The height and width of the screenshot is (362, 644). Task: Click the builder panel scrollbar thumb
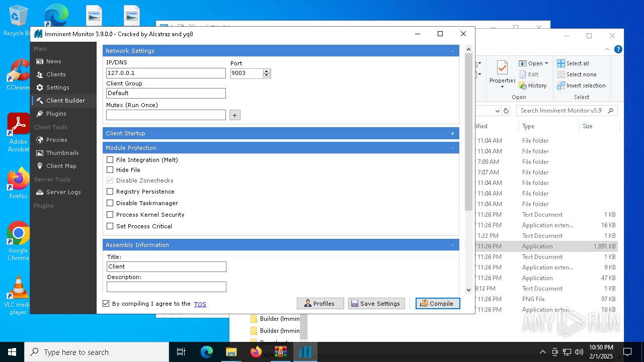coord(469,132)
